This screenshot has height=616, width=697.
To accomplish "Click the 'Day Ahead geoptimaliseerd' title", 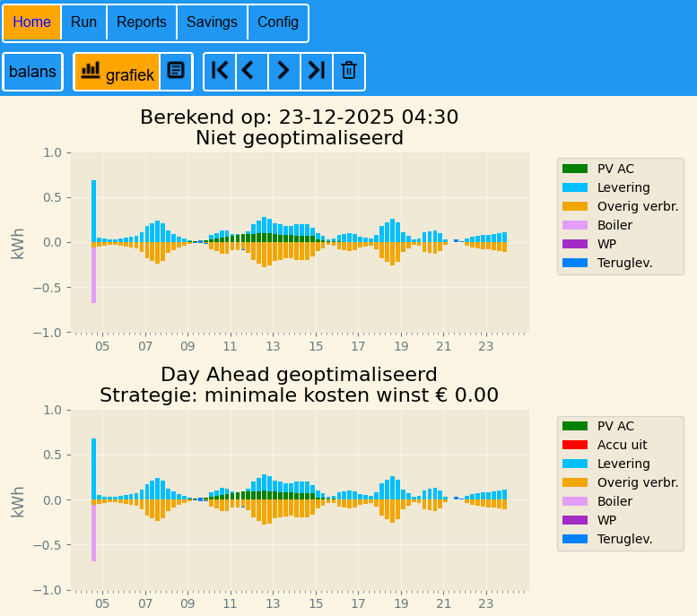I will click(299, 374).
